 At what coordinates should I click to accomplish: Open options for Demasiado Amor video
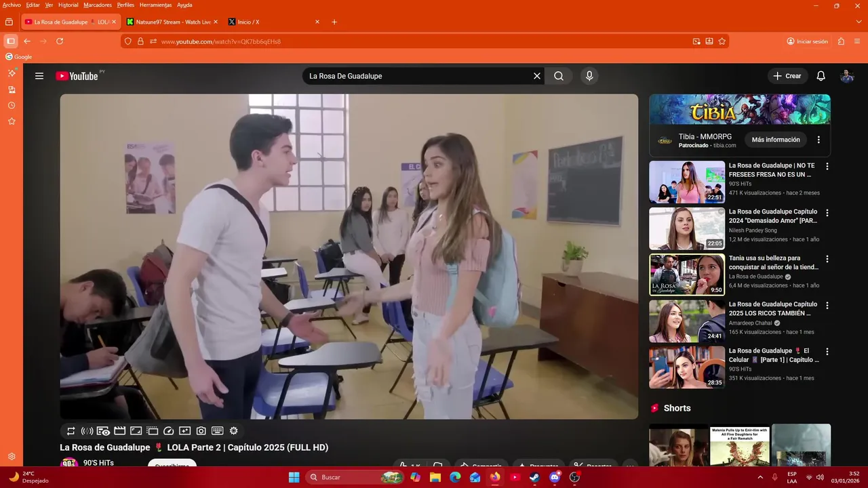[827, 213]
